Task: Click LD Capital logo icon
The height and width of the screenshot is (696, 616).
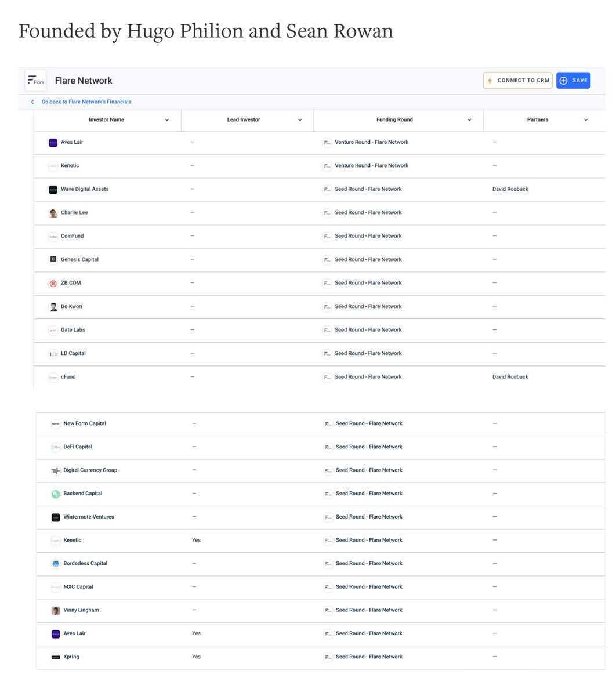Action: (53, 354)
